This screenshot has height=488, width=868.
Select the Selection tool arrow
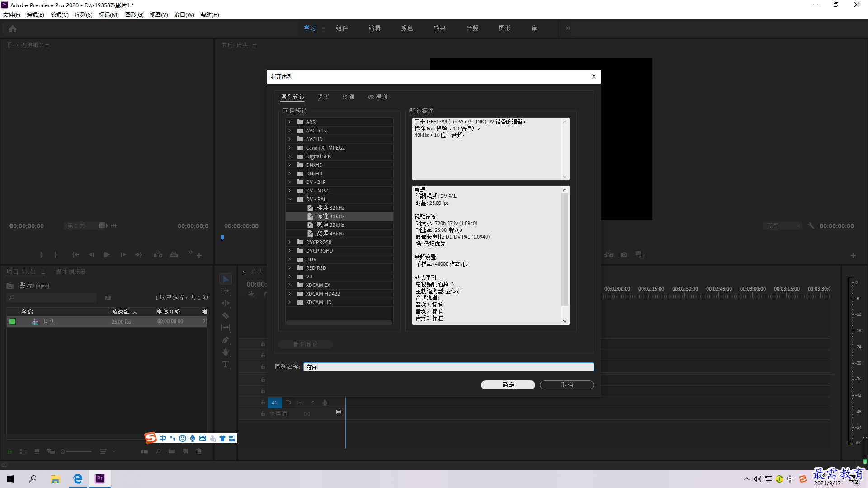(226, 279)
